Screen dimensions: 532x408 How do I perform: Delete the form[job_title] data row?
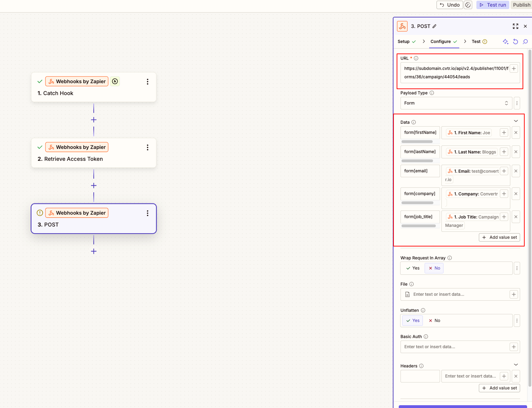516,217
